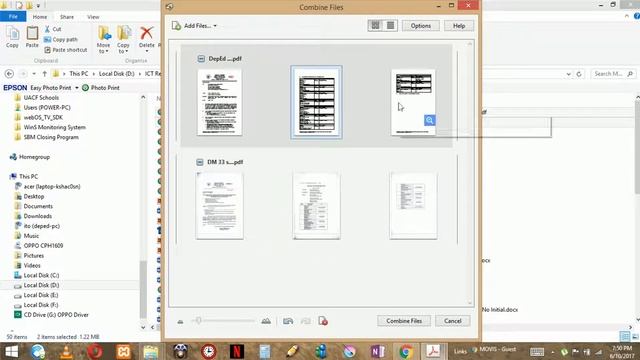Switch to thumbnail view in Combine Files
This screenshot has height=360, width=640.
(375, 25)
